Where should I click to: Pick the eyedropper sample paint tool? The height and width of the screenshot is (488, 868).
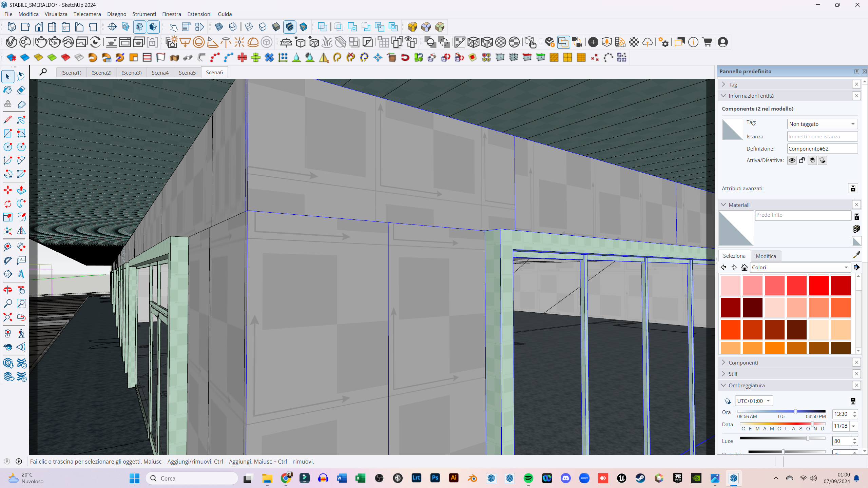856,255
